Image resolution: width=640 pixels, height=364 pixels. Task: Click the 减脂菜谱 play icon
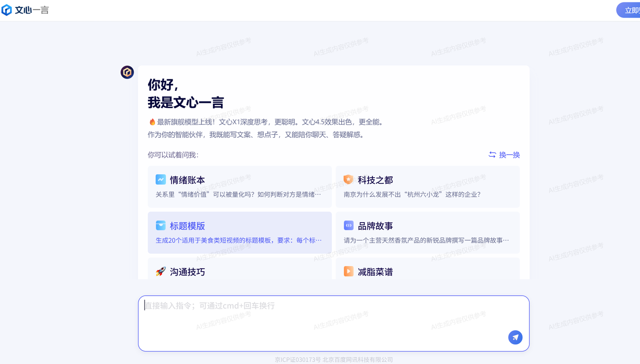pyautogui.click(x=348, y=271)
